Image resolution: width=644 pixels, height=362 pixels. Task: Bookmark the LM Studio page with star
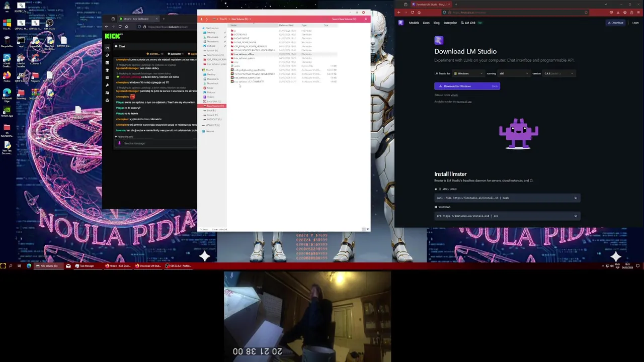tap(586, 13)
